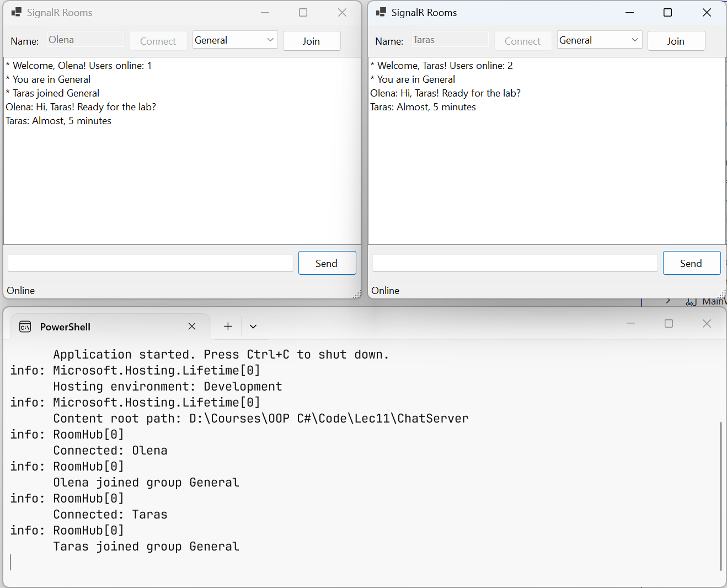Image resolution: width=727 pixels, height=588 pixels.
Task: Click "Welcome, Taras! Users online: 2" line
Action: point(441,66)
